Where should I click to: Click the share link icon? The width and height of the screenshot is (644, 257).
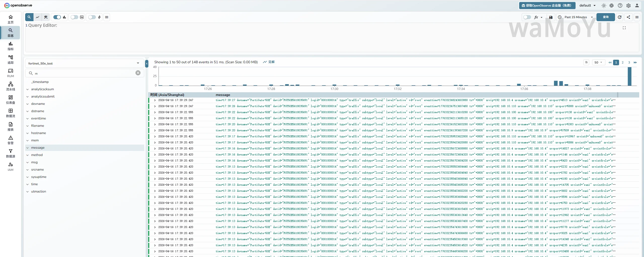pos(628,17)
